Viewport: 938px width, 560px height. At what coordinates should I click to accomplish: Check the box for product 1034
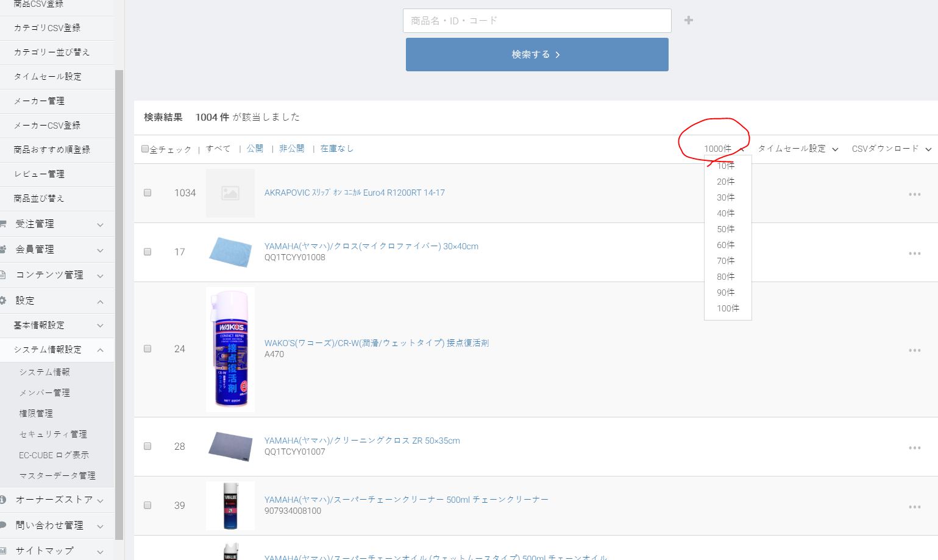tap(147, 193)
